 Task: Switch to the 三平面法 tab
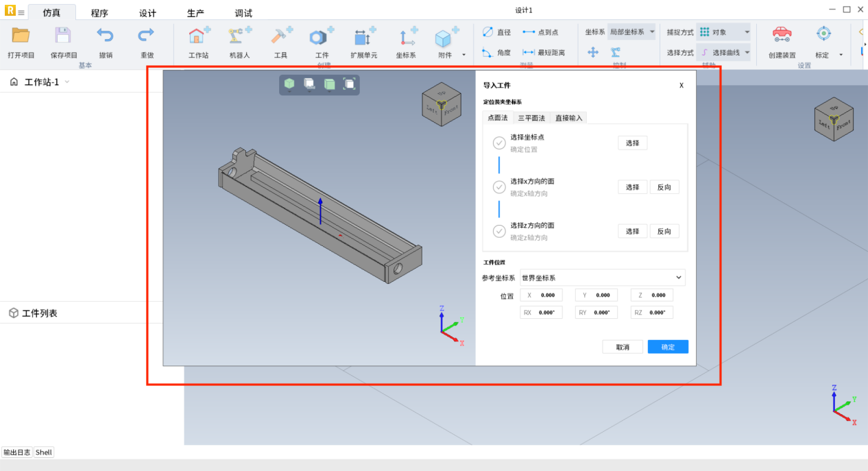tap(531, 118)
